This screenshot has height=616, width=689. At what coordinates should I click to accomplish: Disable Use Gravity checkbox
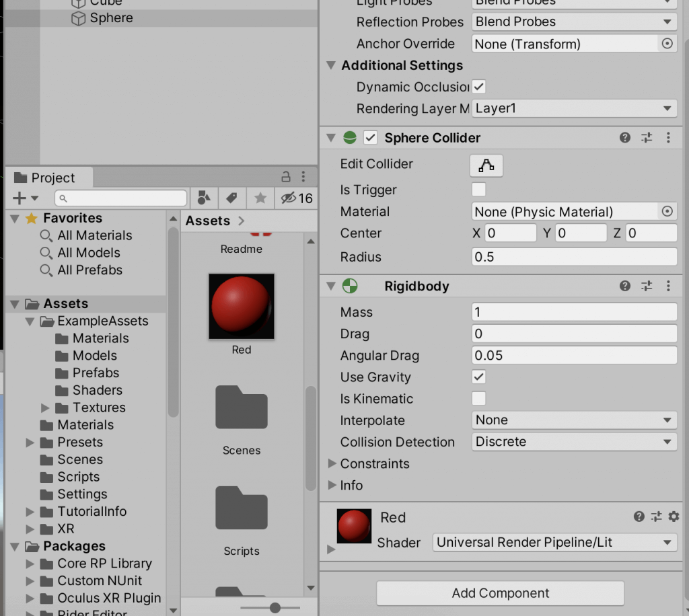pos(478,377)
